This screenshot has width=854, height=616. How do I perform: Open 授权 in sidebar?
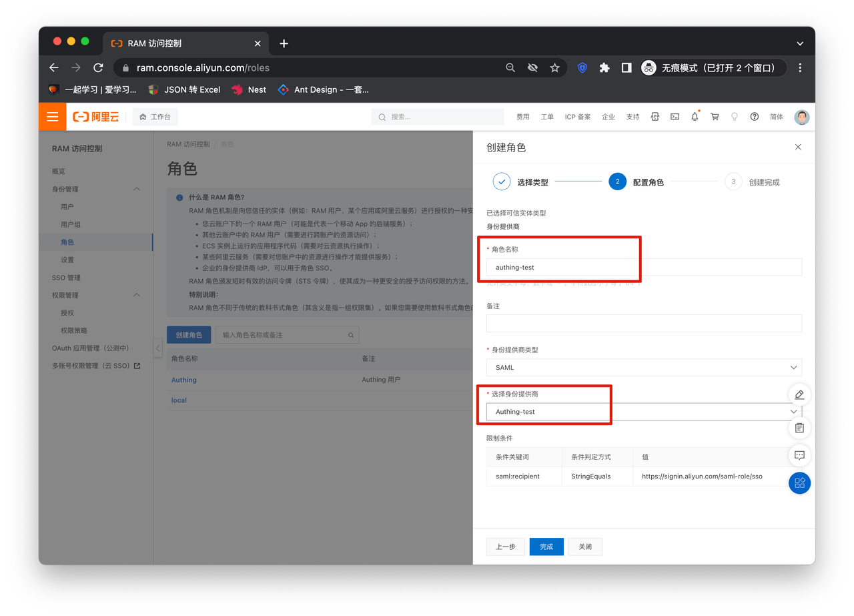coord(67,313)
